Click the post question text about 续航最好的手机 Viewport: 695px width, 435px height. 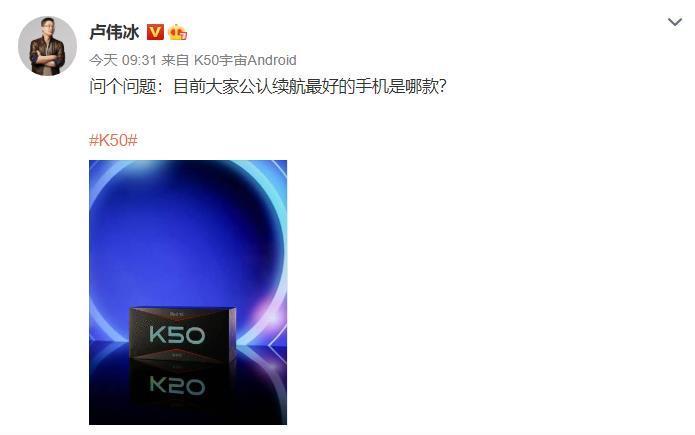pyautogui.click(x=267, y=86)
